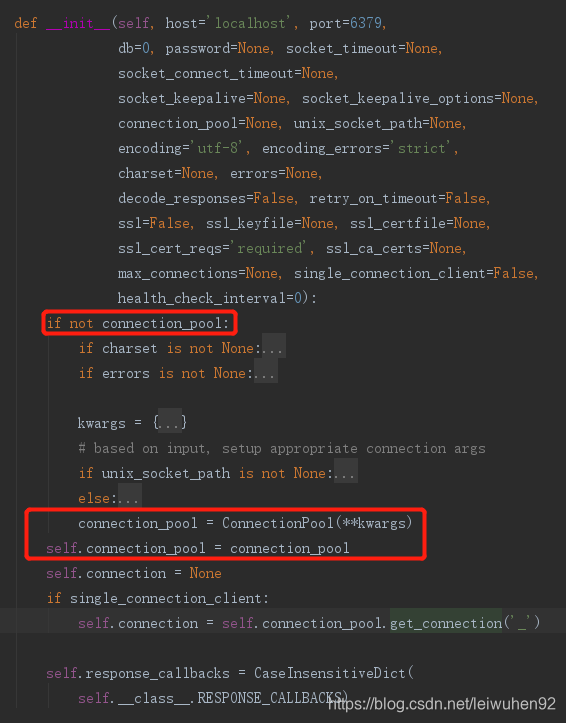The height and width of the screenshot is (723, 566).
Task: Click the 'self.response_callbacks' assignment target
Action: [x=138, y=672]
